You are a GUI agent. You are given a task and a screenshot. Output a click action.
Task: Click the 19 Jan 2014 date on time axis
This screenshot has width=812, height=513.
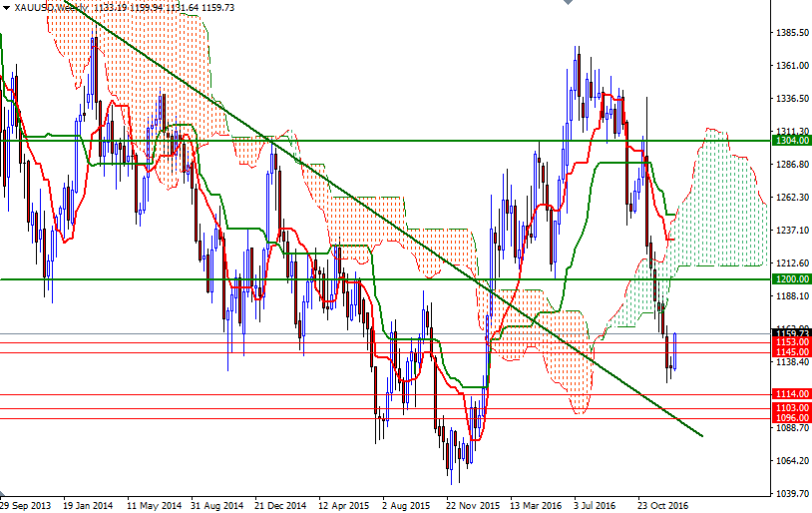tap(88, 505)
